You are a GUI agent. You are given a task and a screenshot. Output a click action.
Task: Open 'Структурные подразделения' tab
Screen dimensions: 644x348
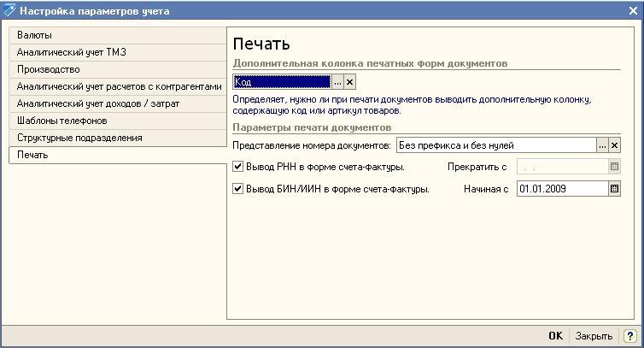coord(79,138)
